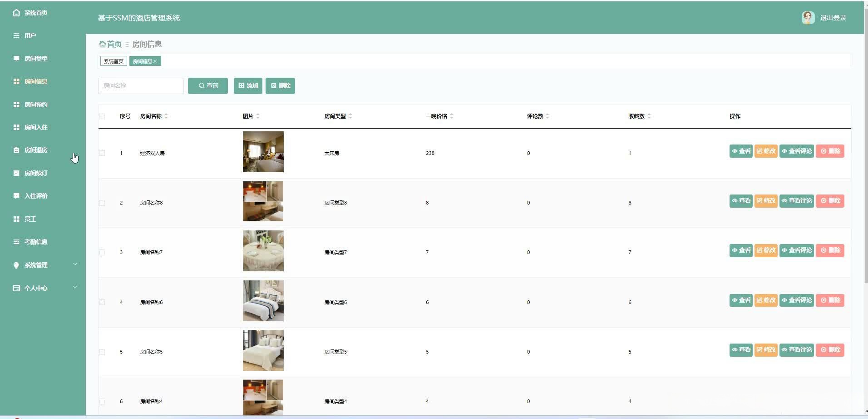Click the 删除 button in the toolbar
868x419 pixels.
coord(280,85)
